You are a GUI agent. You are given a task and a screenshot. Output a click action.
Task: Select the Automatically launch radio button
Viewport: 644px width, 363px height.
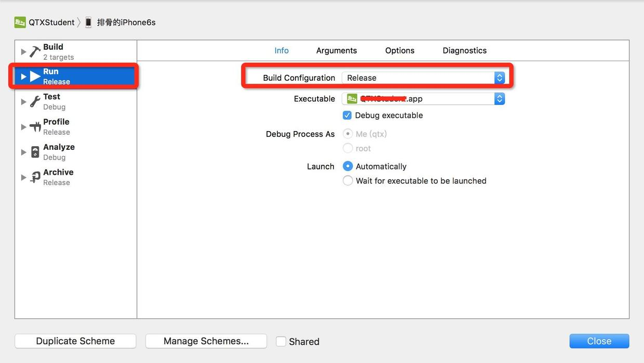point(348,166)
